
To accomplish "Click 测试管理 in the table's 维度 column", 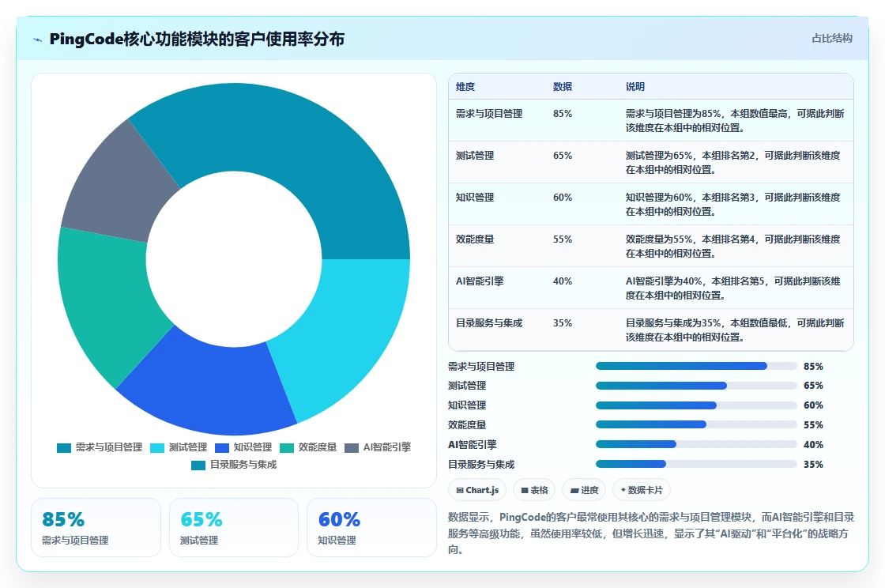I will point(475,156).
